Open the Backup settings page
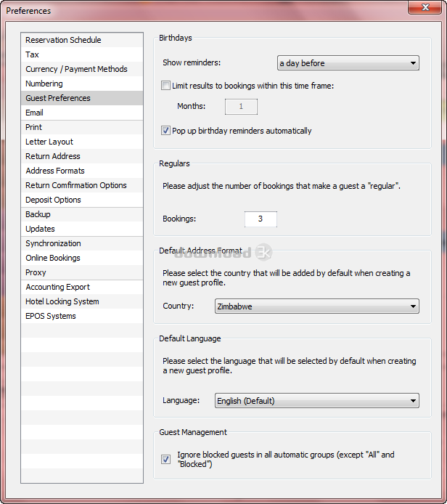 click(x=38, y=214)
